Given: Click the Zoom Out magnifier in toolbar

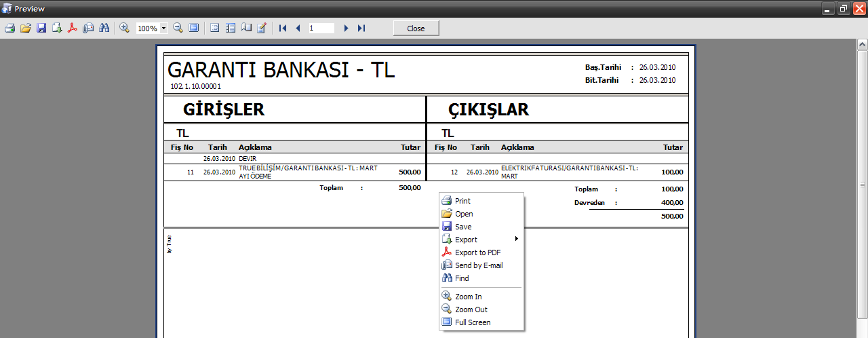Looking at the screenshot, I should [x=178, y=28].
